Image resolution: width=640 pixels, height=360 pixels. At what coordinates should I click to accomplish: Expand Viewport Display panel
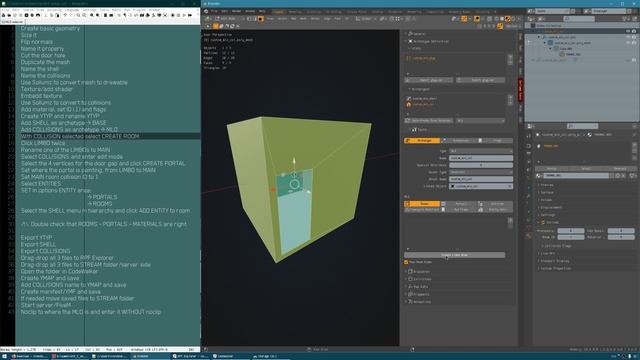tap(554, 261)
